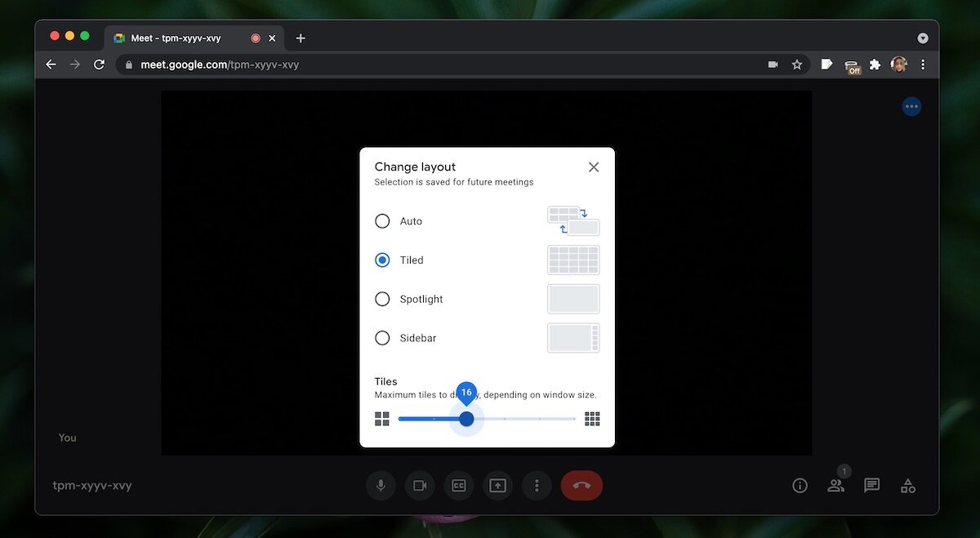Select the Auto layout option
This screenshot has width=980, height=538.
pyautogui.click(x=381, y=220)
